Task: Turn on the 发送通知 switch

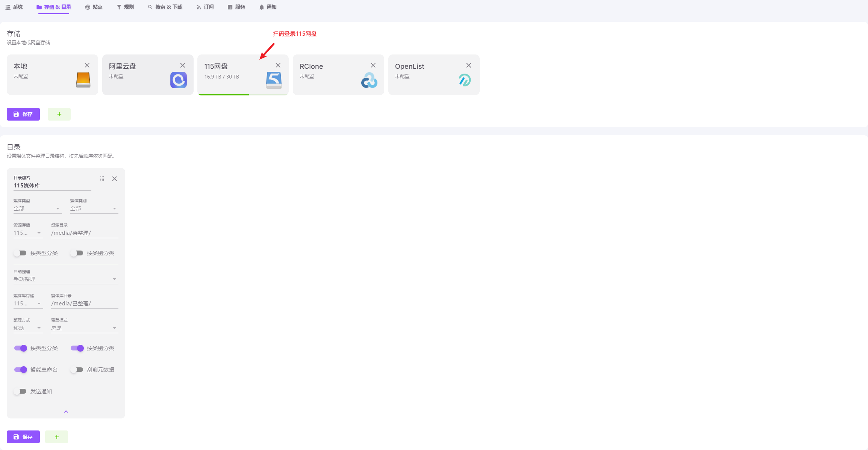Action: click(20, 391)
